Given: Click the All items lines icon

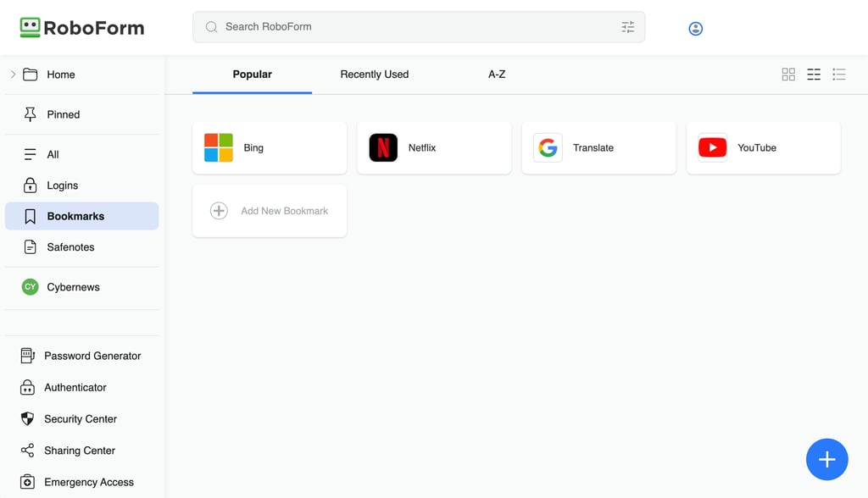Looking at the screenshot, I should pos(31,154).
